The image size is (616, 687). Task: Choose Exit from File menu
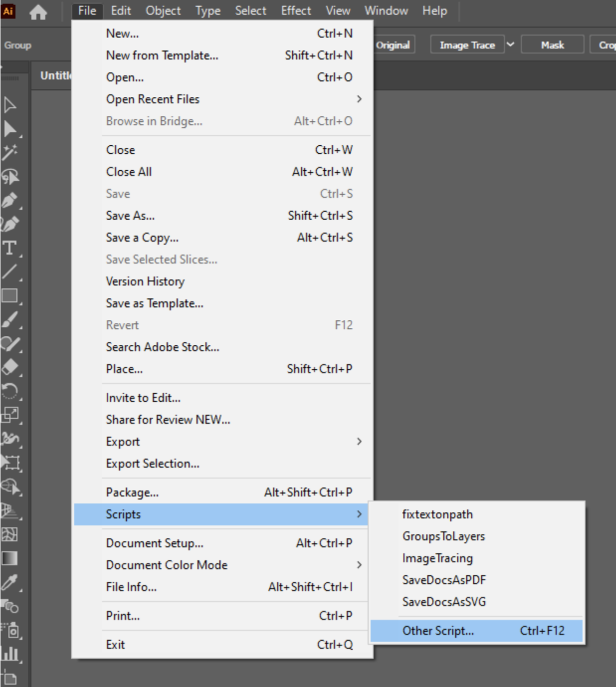tap(221, 645)
